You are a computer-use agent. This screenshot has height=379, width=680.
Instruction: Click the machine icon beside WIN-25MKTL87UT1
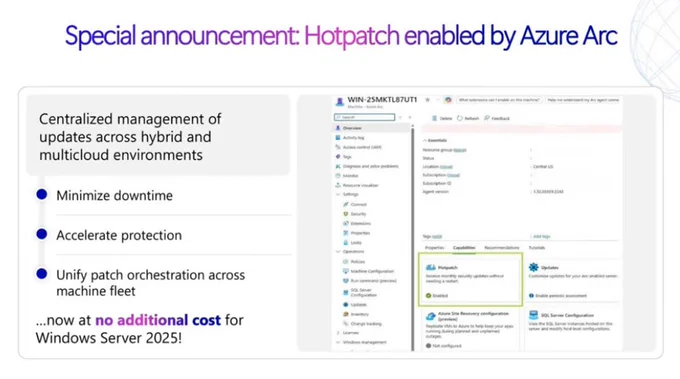(x=340, y=102)
